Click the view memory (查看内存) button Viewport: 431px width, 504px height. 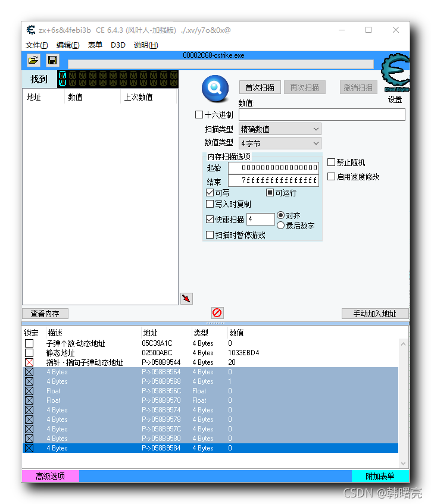[x=45, y=314]
